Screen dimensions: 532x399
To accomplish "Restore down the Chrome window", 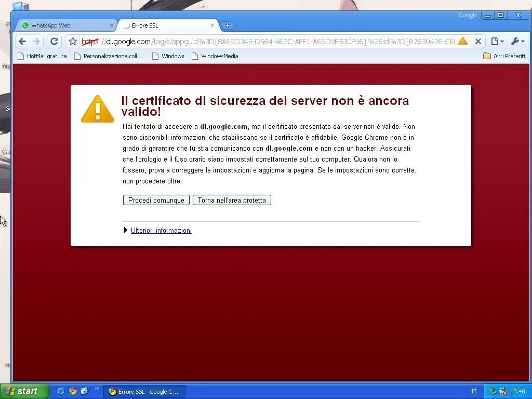I will [x=501, y=15].
